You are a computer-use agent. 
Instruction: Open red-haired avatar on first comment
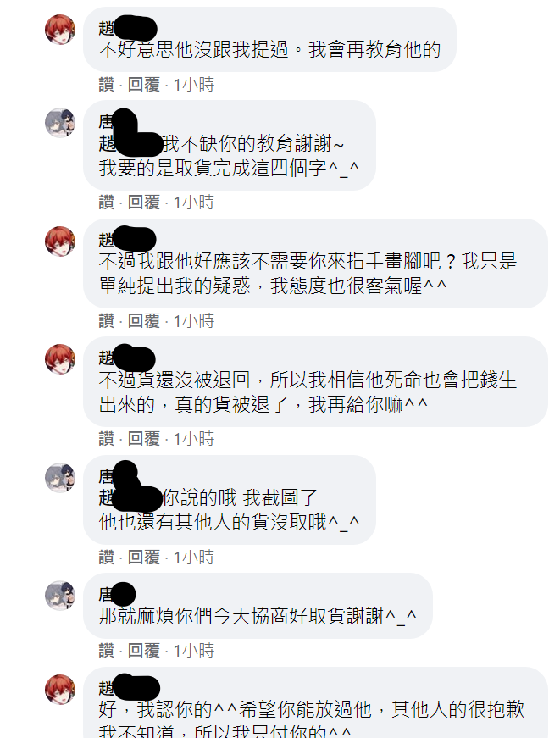[x=60, y=30]
